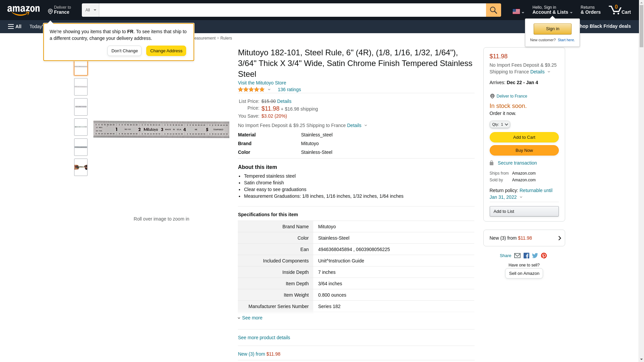Expand the See more specifications
Screen dimensions: 644x362
252,318
